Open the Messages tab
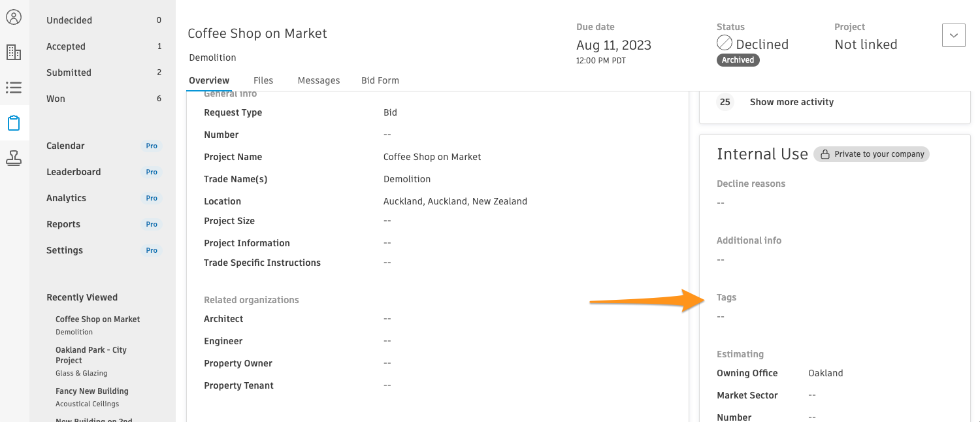This screenshot has height=422, width=980. (319, 80)
